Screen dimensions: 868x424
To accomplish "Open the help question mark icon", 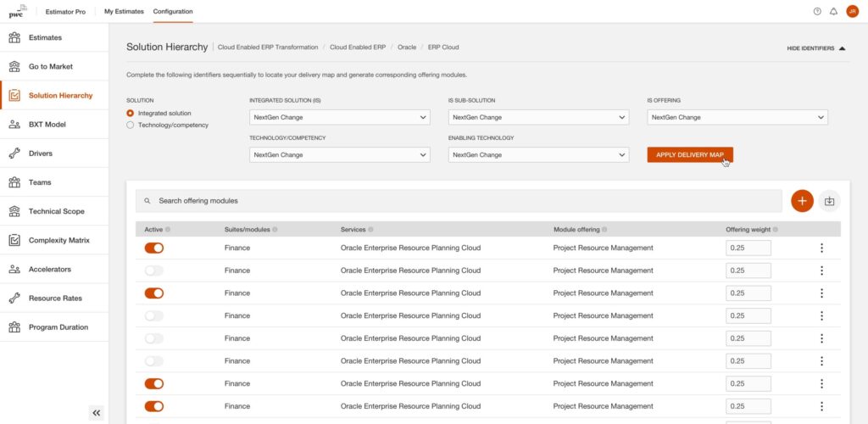I will point(817,12).
